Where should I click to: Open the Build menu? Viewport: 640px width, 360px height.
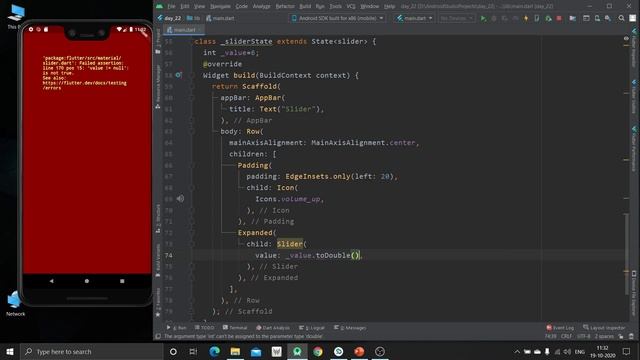(x=305, y=6)
